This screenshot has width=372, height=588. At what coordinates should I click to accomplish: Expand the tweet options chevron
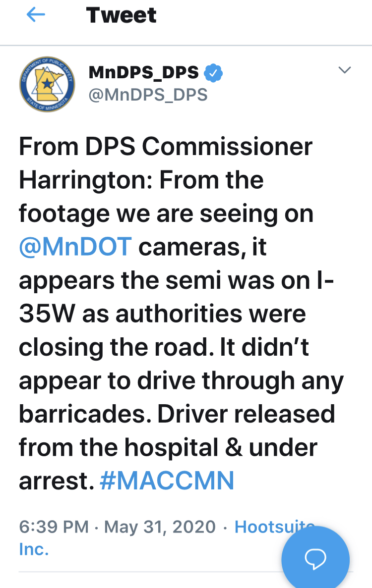coord(344,70)
